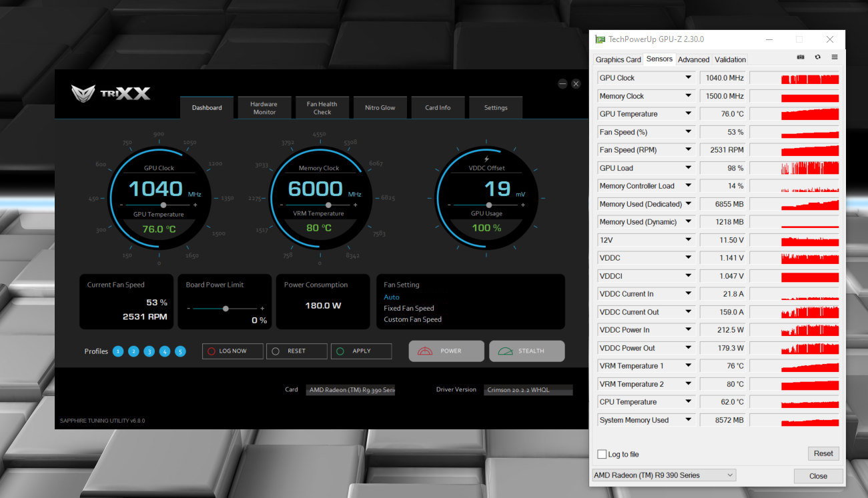
Task: Click the Memory Clock slider handle
Action: [329, 205]
